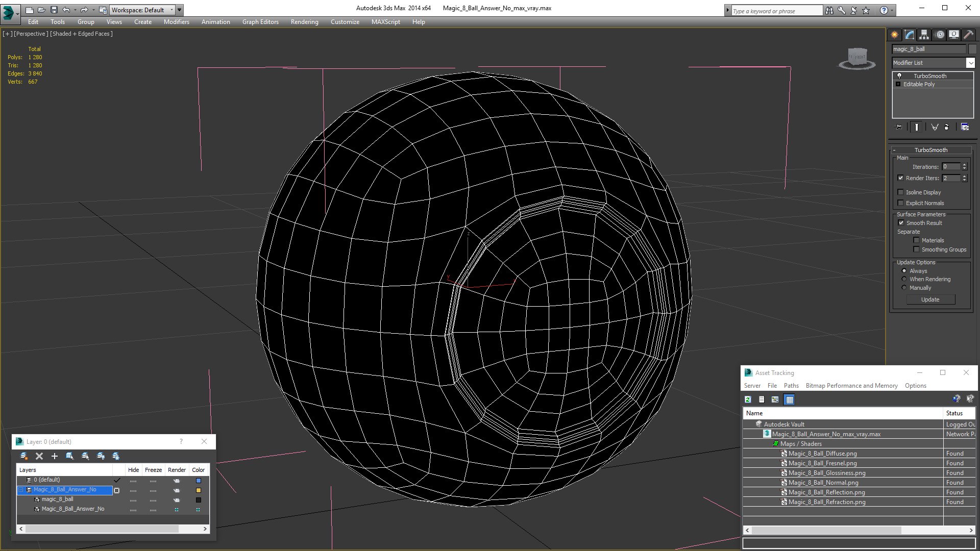Open the Create command panel tab

click(x=895, y=35)
